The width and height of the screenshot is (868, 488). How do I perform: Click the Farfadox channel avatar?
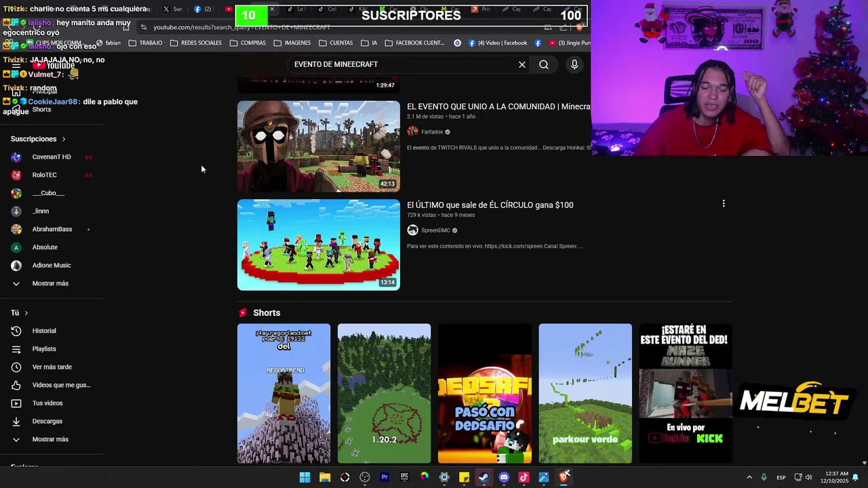click(x=412, y=131)
